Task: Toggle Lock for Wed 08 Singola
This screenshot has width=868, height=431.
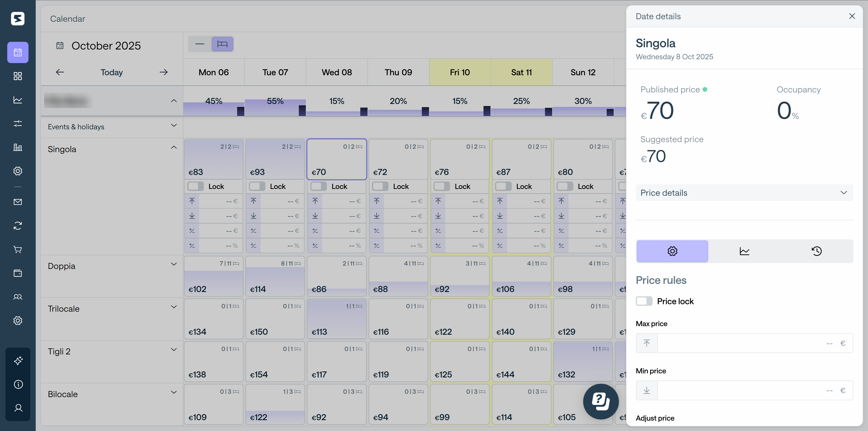Action: click(318, 186)
